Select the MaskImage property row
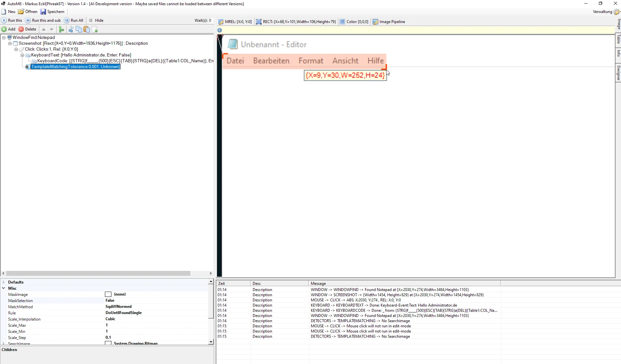 click(x=104, y=295)
